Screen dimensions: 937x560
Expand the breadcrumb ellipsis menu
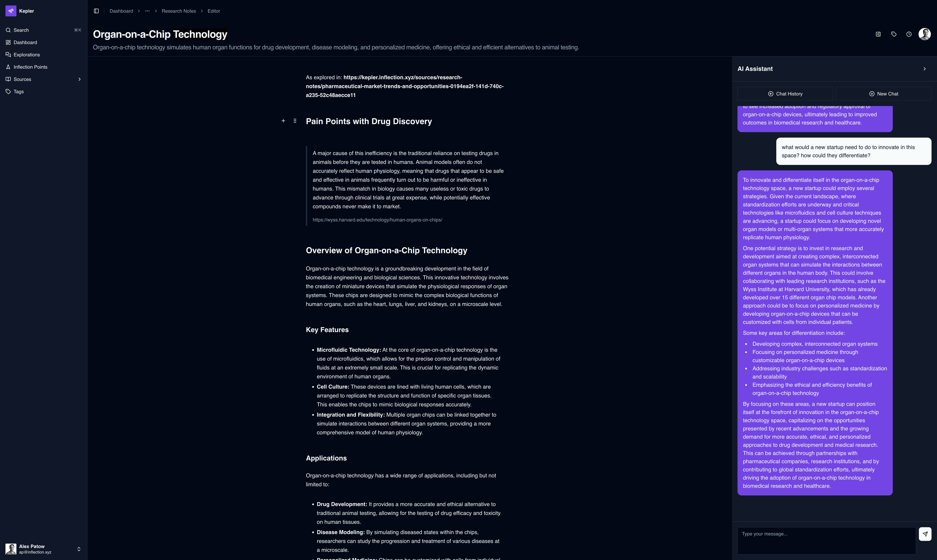147,11
